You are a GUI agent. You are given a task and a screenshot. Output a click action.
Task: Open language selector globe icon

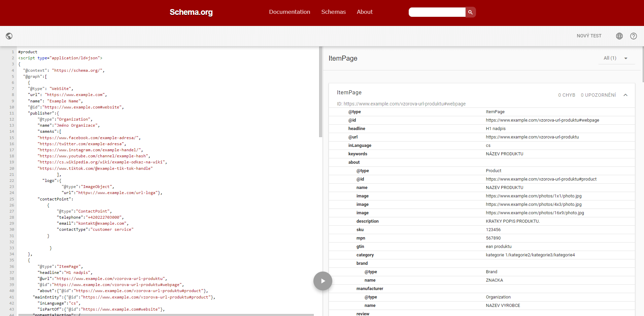pos(619,36)
